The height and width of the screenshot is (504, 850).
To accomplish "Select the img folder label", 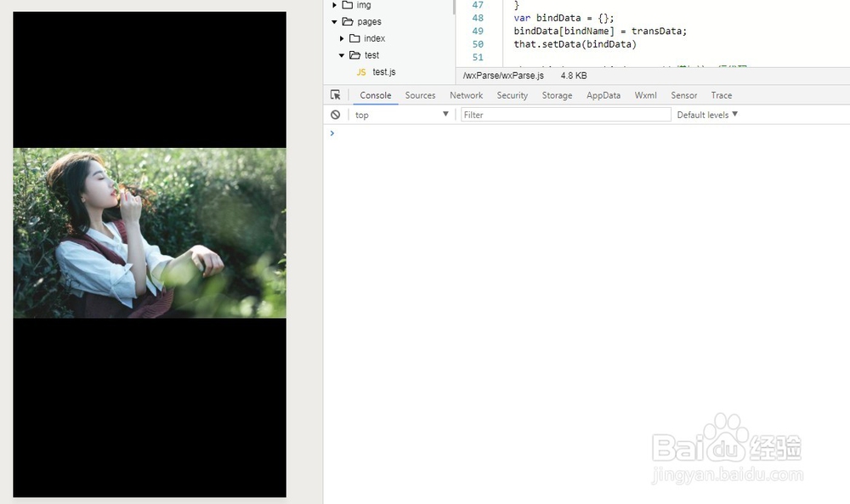I will point(364,5).
